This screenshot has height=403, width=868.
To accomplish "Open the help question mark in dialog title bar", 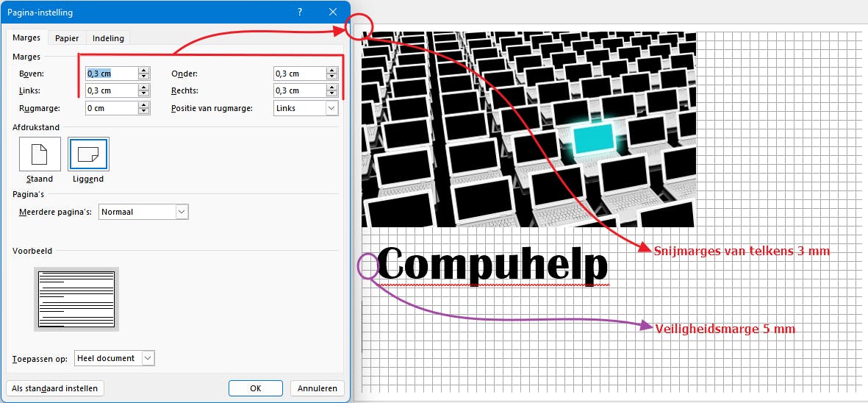I will click(x=299, y=12).
